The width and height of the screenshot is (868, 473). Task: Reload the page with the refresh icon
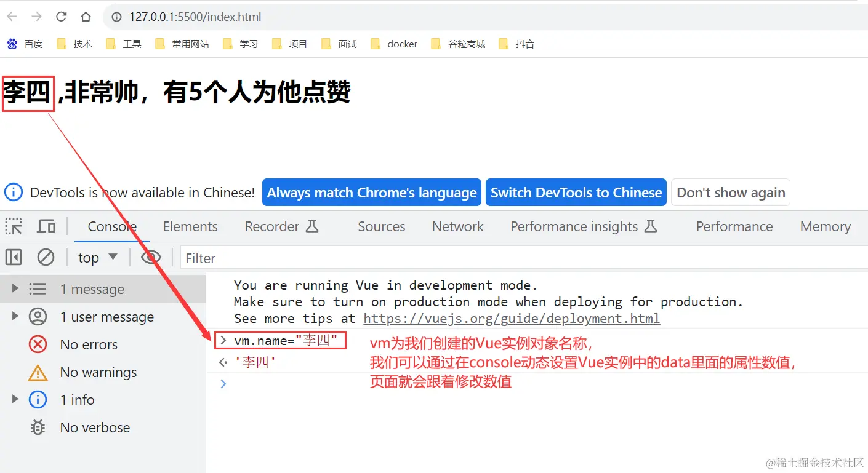tap(61, 17)
